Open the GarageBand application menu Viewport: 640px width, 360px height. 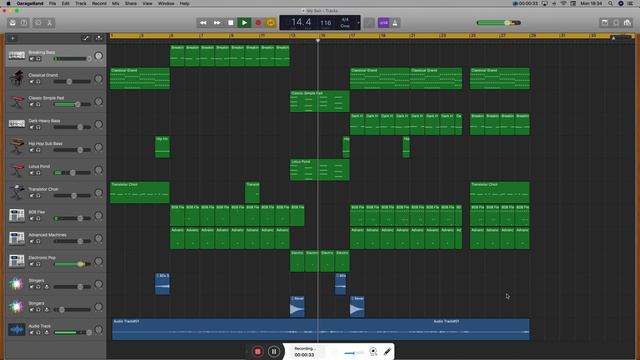(30, 3)
